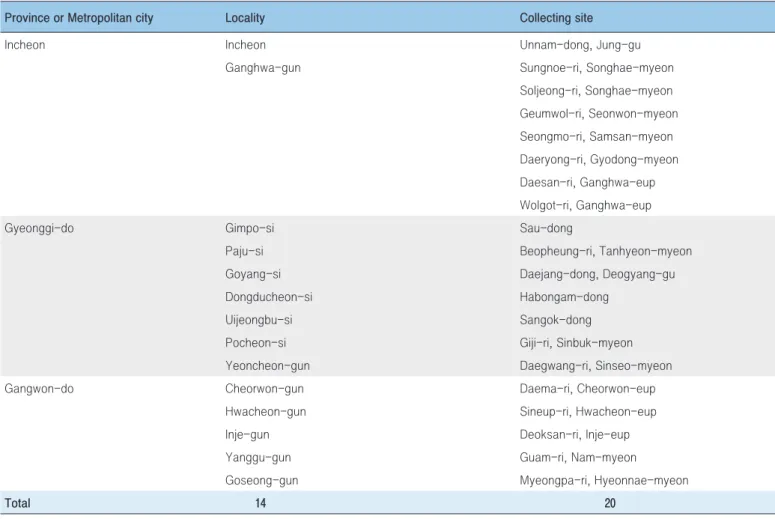The height and width of the screenshot is (519, 775).
Task: Select the Gyeonggi-do province cell
Action: pyautogui.click(x=39, y=228)
